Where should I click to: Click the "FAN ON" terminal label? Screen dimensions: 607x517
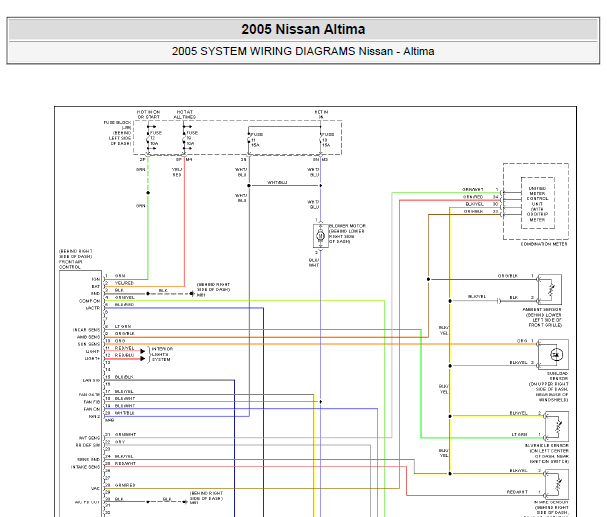click(92, 409)
